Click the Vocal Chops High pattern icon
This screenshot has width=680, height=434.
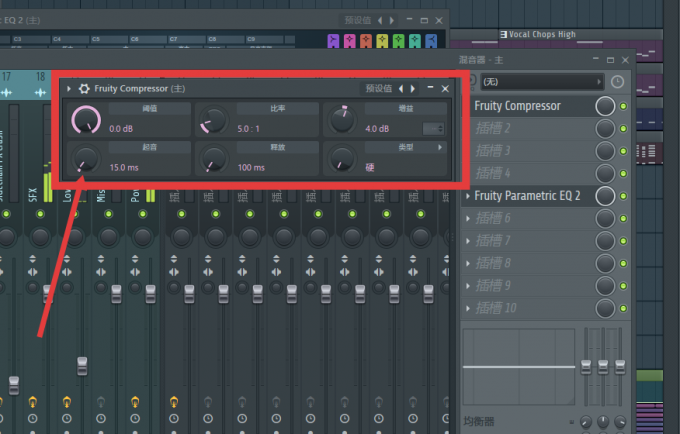pos(503,34)
